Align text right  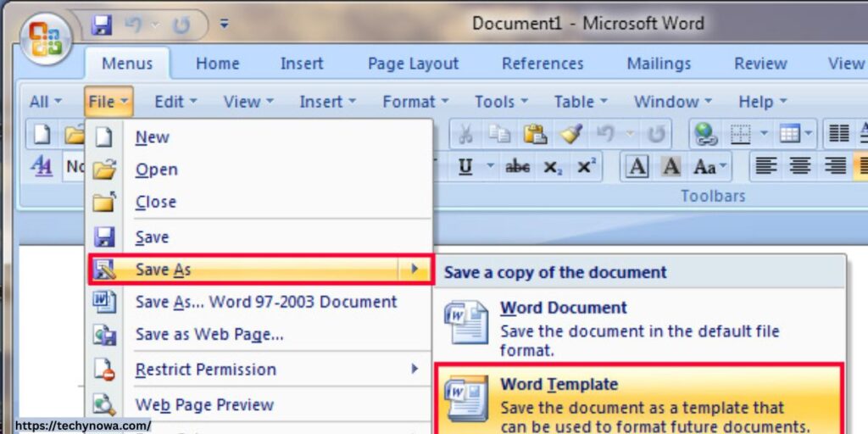835,166
